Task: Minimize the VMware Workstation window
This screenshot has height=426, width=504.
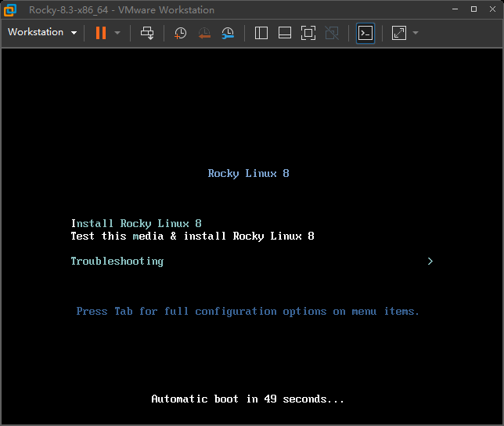Action: coord(455,9)
